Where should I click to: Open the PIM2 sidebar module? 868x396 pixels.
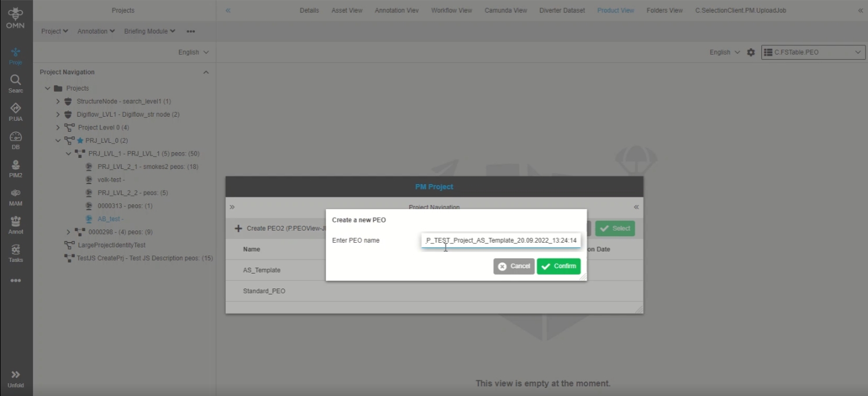click(16, 168)
